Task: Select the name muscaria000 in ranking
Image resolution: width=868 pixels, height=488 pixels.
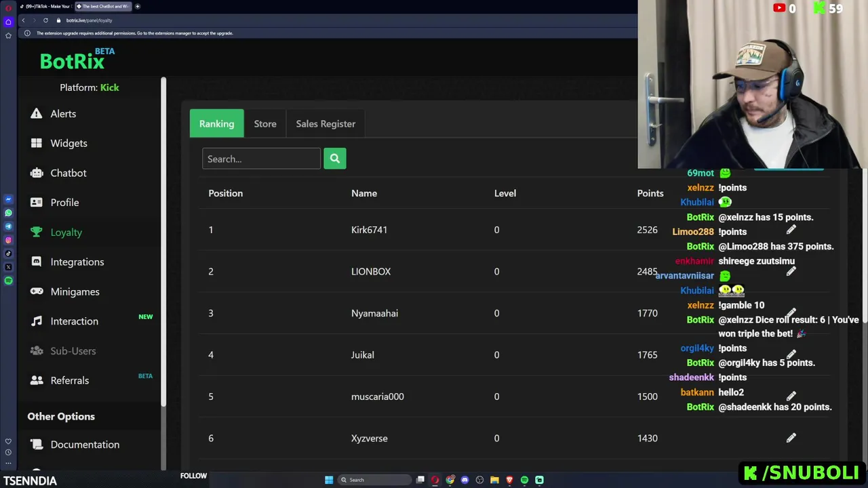Action: tap(378, 396)
